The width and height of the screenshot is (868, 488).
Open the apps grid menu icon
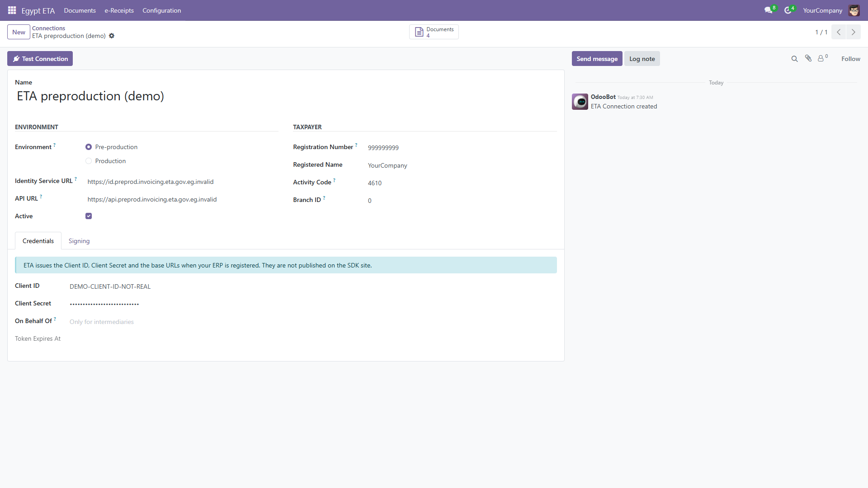tap(12, 10)
